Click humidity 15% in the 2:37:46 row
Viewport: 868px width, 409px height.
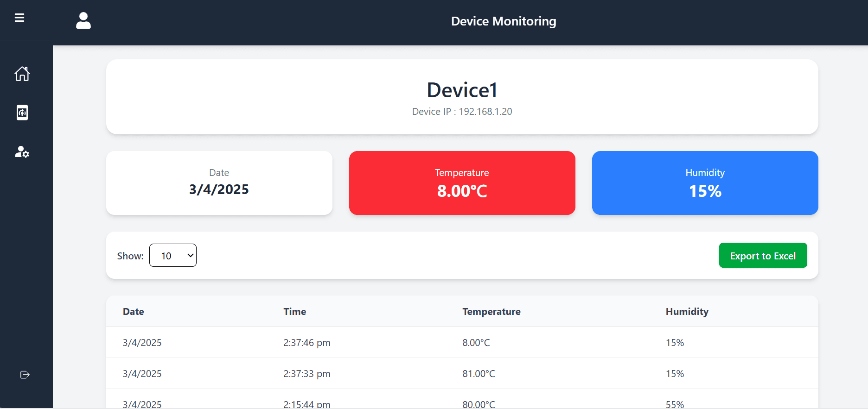tap(675, 343)
